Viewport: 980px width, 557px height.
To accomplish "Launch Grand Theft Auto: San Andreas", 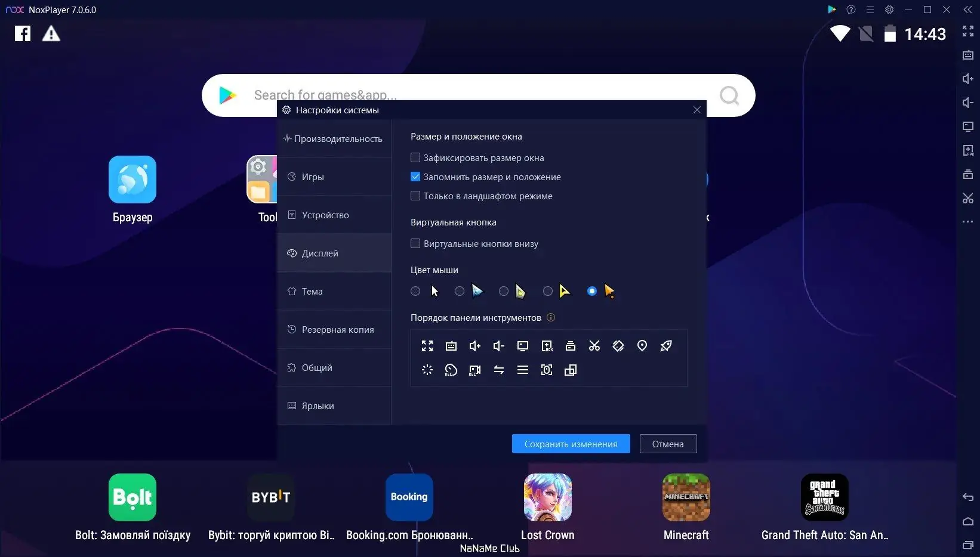I will 825,497.
